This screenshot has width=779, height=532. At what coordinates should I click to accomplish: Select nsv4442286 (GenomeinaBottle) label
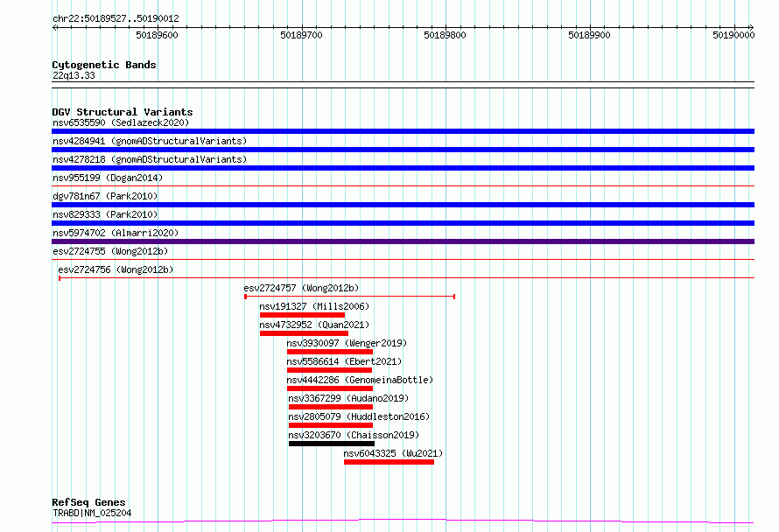[x=361, y=380]
